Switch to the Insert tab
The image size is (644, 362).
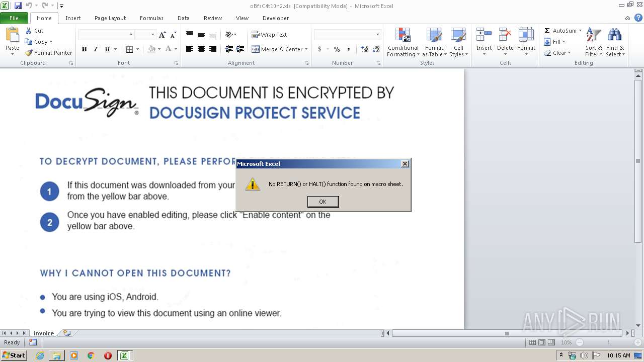pyautogui.click(x=73, y=18)
